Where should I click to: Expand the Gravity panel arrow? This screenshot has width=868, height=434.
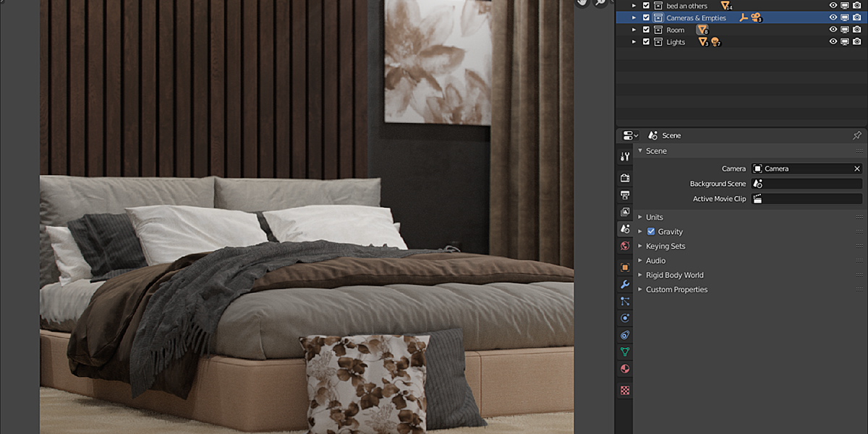[640, 231]
